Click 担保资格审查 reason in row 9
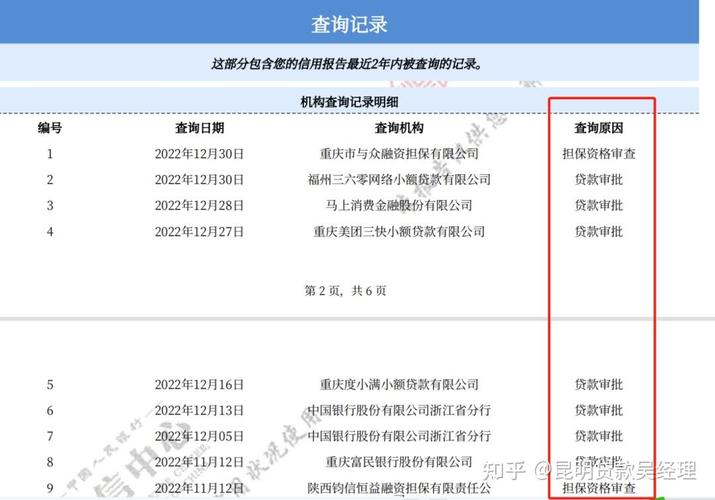Screen dimensions: 715x500 pyautogui.click(x=598, y=488)
